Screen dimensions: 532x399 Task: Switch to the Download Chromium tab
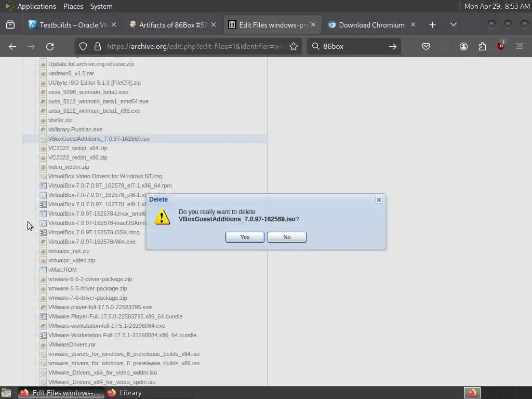tap(371, 25)
